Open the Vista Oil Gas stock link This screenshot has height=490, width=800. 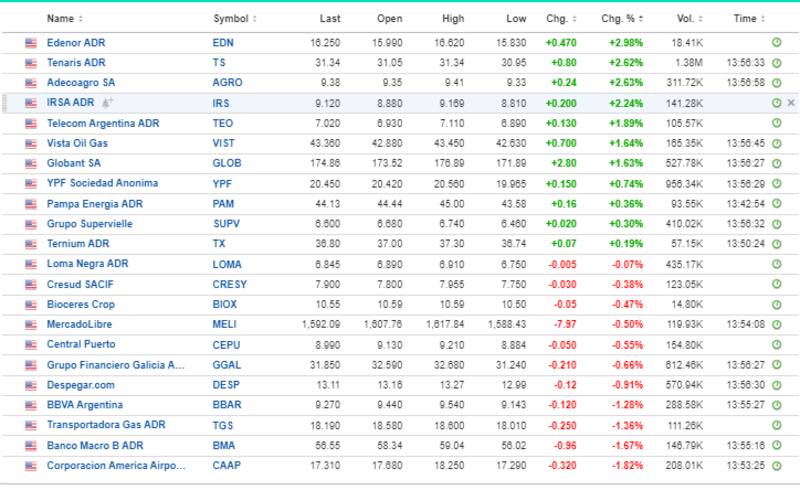click(79, 143)
